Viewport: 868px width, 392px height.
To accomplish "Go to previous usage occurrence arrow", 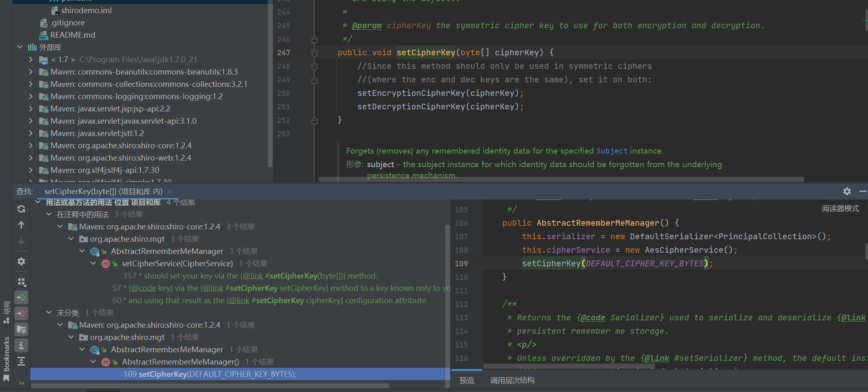I will (21, 225).
